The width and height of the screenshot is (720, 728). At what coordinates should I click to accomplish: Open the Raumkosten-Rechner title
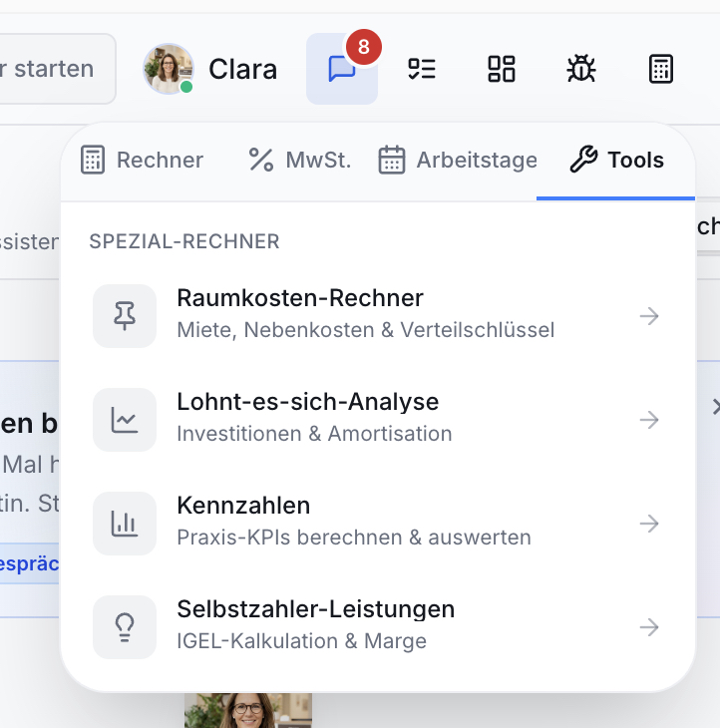point(300,298)
